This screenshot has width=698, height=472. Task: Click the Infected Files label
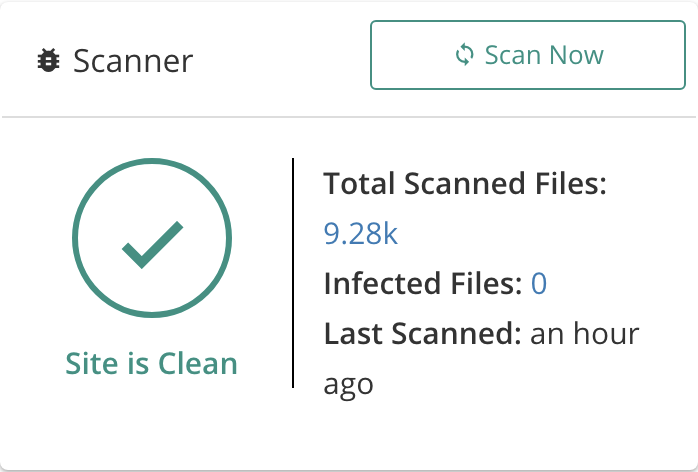(423, 283)
